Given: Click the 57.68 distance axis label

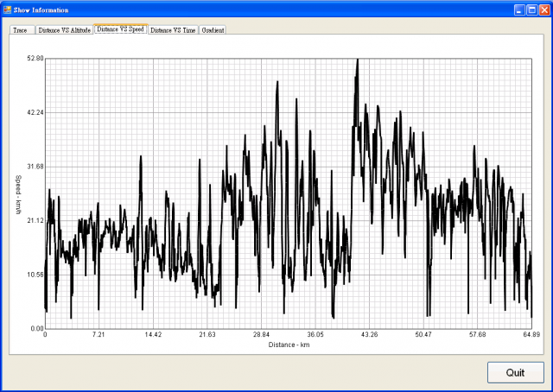Looking at the screenshot, I should 478,334.
